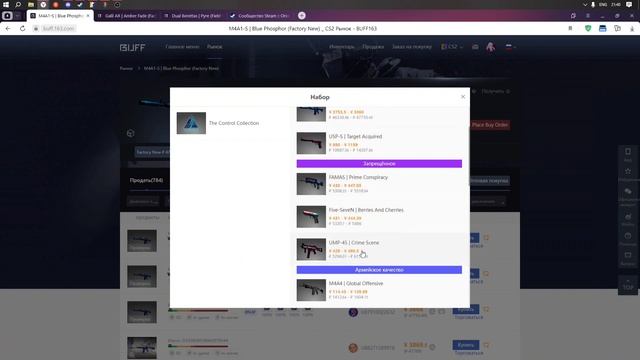Click the purple Запрещённое rarity bar

click(379, 164)
